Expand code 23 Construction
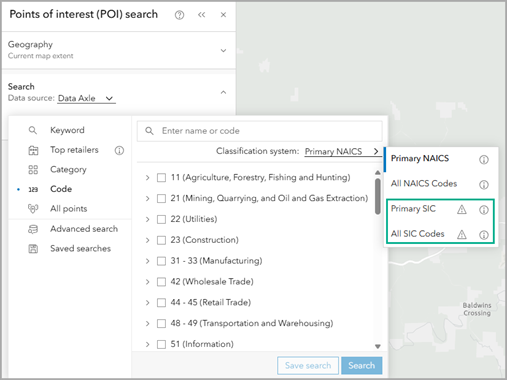The height and width of the screenshot is (380, 507). click(147, 240)
